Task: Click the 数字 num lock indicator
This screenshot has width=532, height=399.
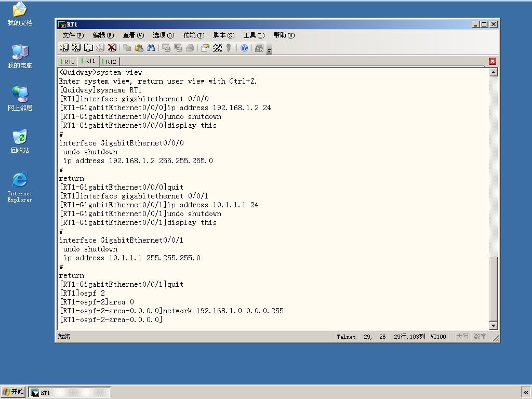Action: (x=480, y=337)
